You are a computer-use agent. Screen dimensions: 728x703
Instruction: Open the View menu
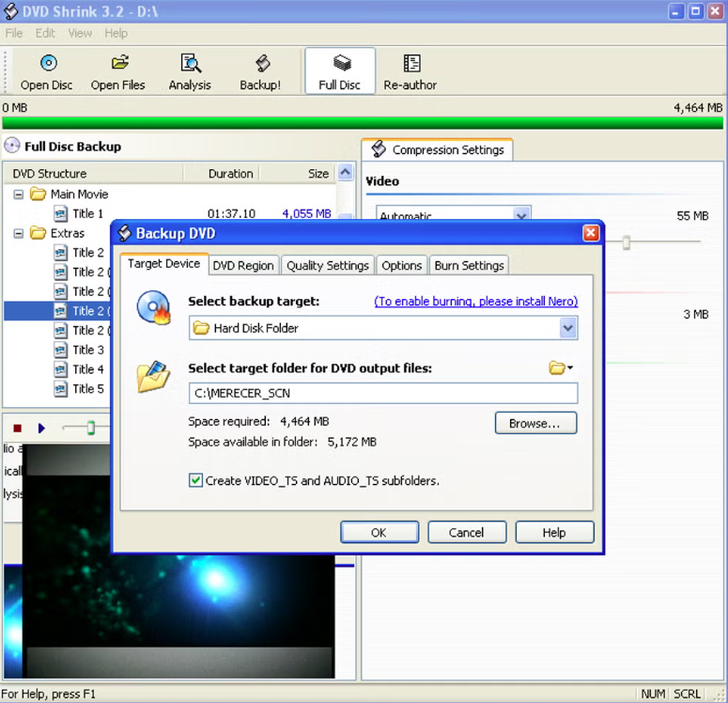80,34
